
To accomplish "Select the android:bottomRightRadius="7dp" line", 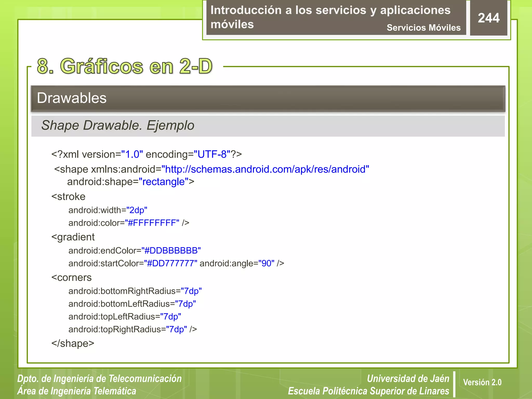I will pos(135,291).
